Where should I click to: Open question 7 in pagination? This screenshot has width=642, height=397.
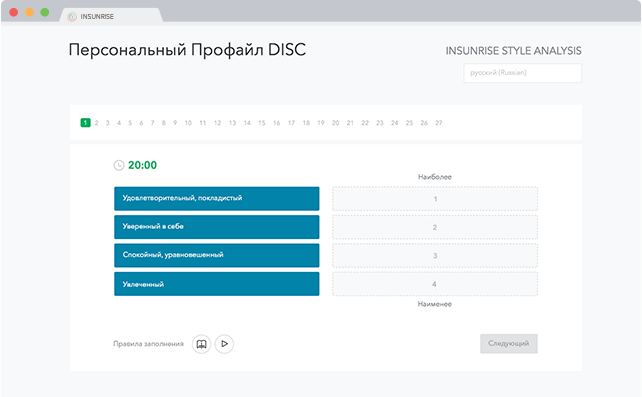click(152, 123)
